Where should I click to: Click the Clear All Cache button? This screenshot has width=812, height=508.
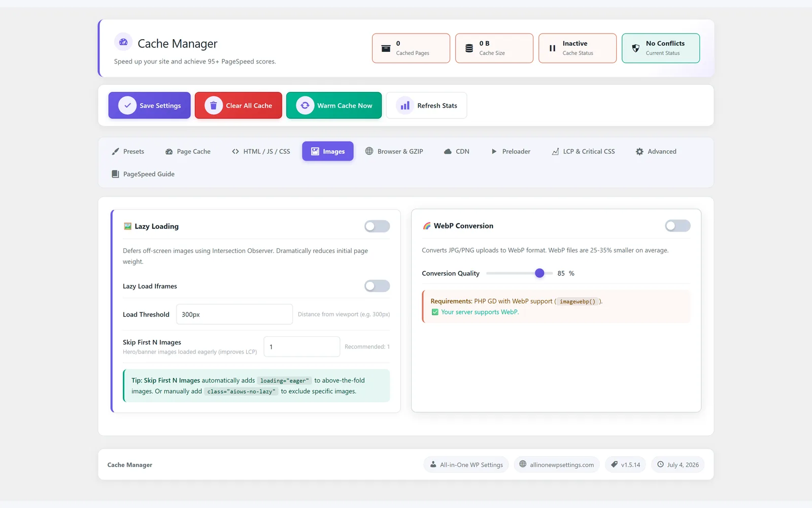239,106
